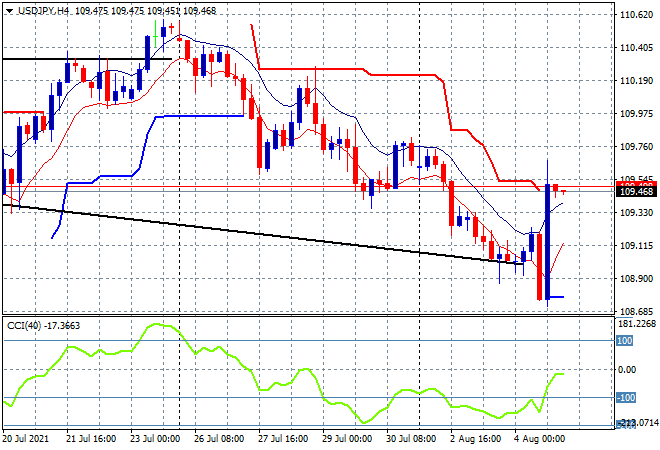Select the black descending trendline
The width and height of the screenshot is (660, 450).
tap(263, 234)
